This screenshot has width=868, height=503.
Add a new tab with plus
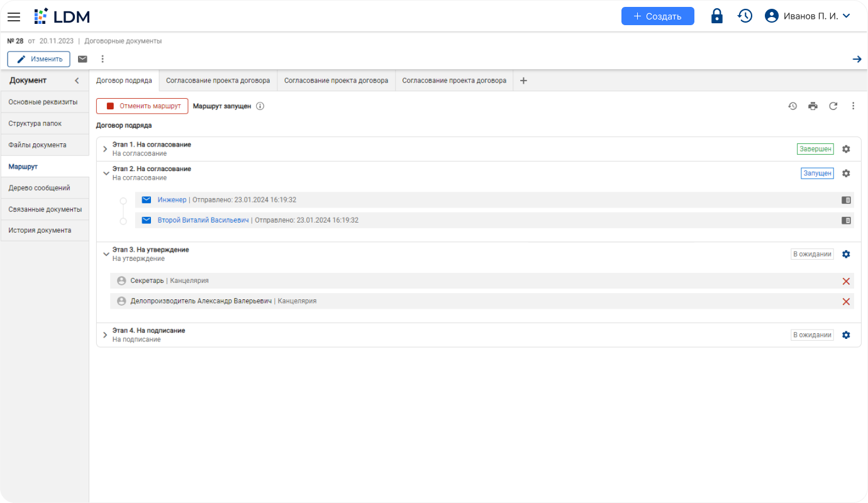(x=523, y=80)
